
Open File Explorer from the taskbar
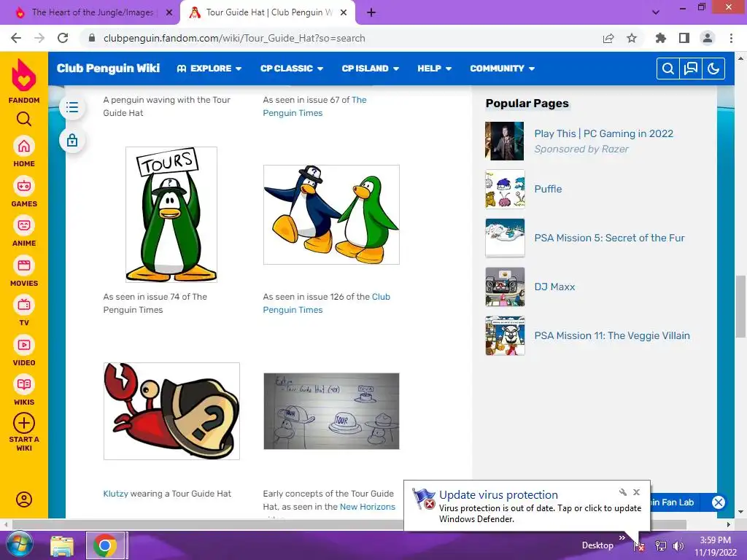point(62,545)
